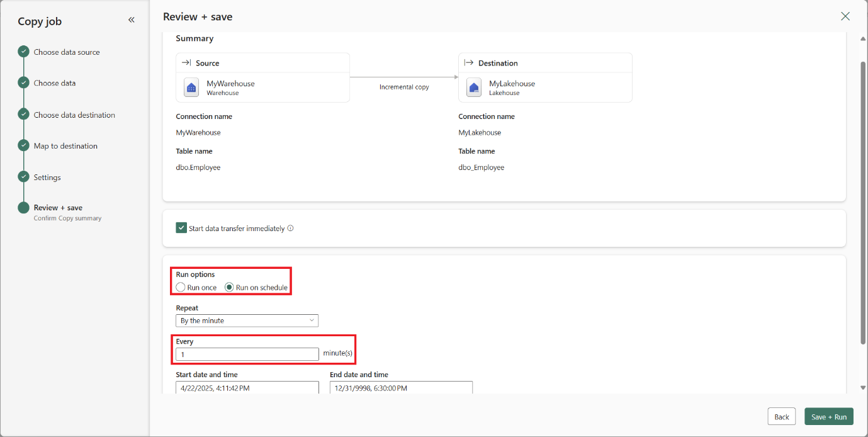Open the Repeat By the minute dropdown

(x=247, y=321)
